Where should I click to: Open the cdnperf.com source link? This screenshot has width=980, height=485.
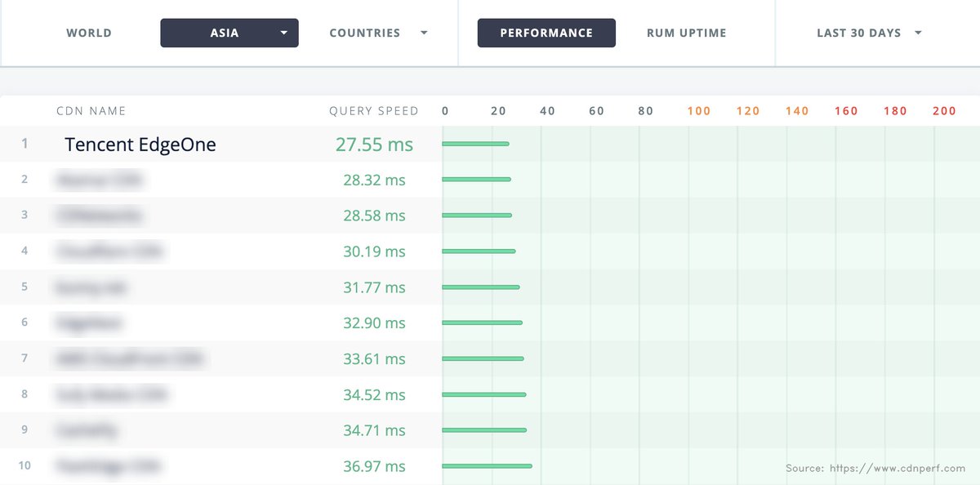click(898, 469)
